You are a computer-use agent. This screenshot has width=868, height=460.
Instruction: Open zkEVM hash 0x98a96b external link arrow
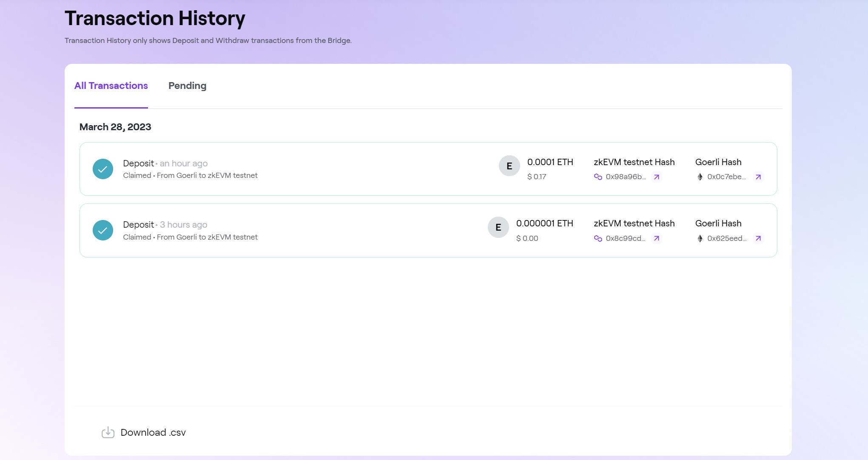(x=657, y=177)
